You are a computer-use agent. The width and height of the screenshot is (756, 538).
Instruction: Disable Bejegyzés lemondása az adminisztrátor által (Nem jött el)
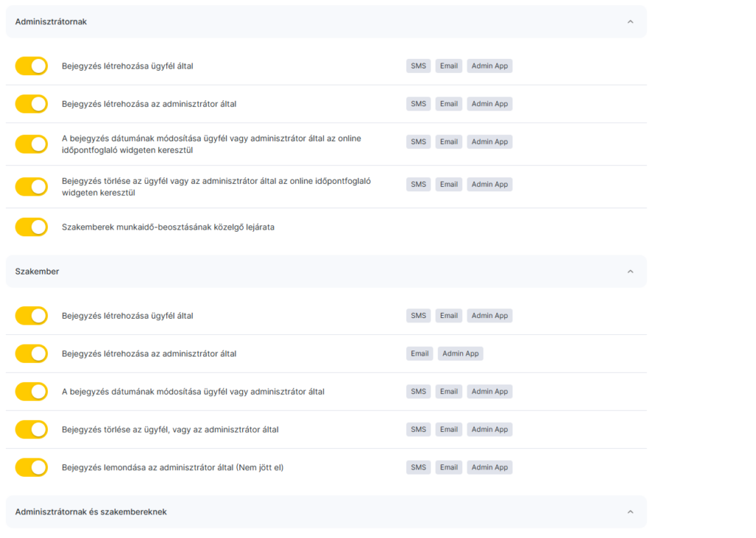click(x=31, y=467)
